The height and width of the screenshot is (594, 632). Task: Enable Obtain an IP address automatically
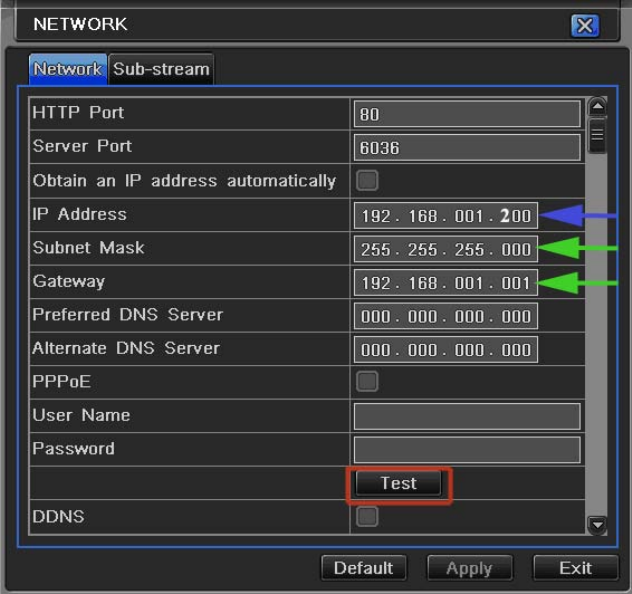(368, 181)
